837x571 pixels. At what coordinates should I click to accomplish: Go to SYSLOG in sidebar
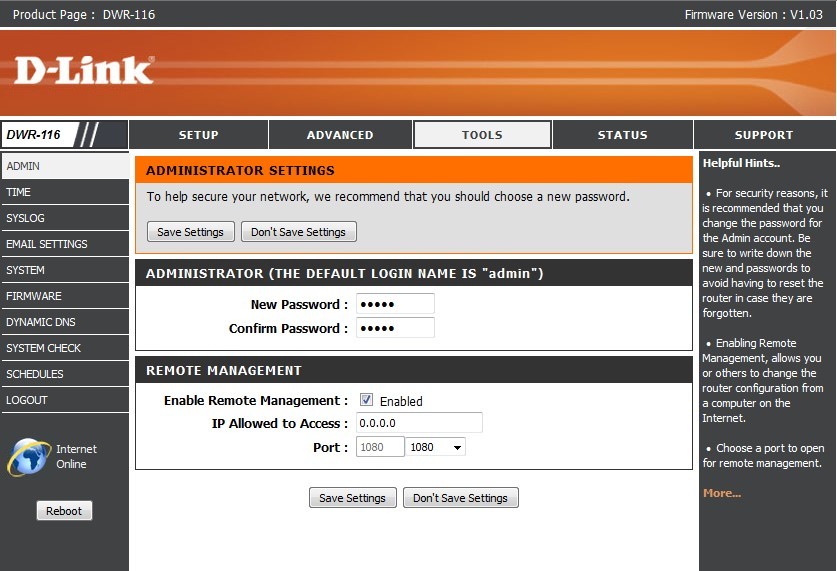(65, 218)
